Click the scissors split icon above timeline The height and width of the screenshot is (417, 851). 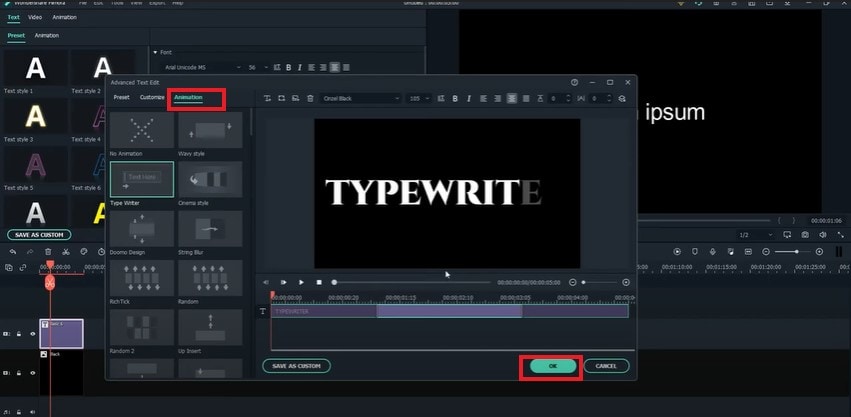pyautogui.click(x=66, y=251)
